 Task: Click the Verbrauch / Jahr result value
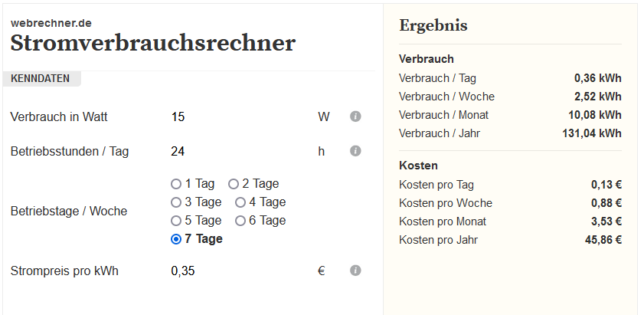pos(591,133)
